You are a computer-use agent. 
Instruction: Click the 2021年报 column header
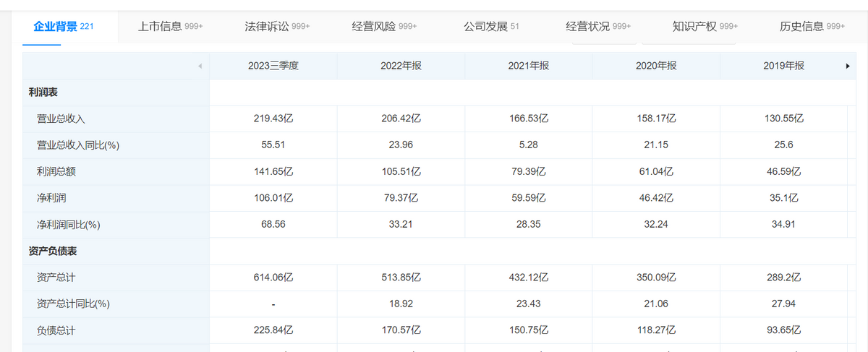pyautogui.click(x=528, y=66)
